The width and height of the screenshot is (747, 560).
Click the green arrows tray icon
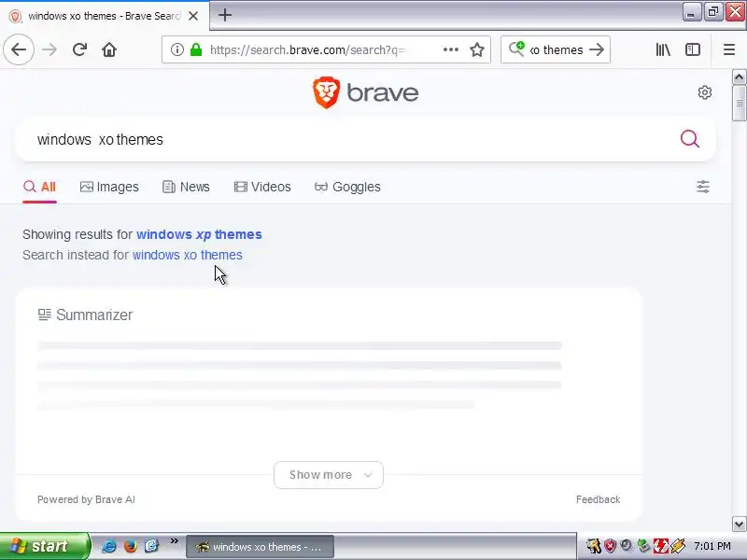pyautogui.click(x=643, y=546)
